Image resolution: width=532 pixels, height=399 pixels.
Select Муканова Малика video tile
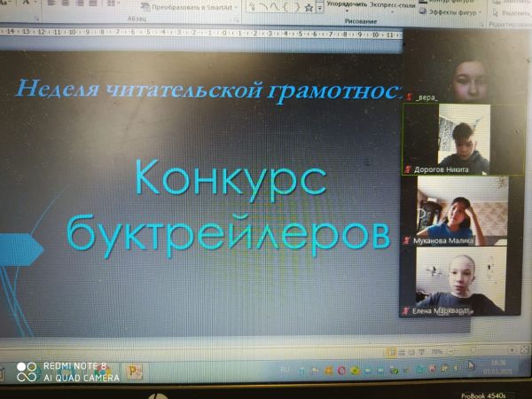[x=450, y=210]
